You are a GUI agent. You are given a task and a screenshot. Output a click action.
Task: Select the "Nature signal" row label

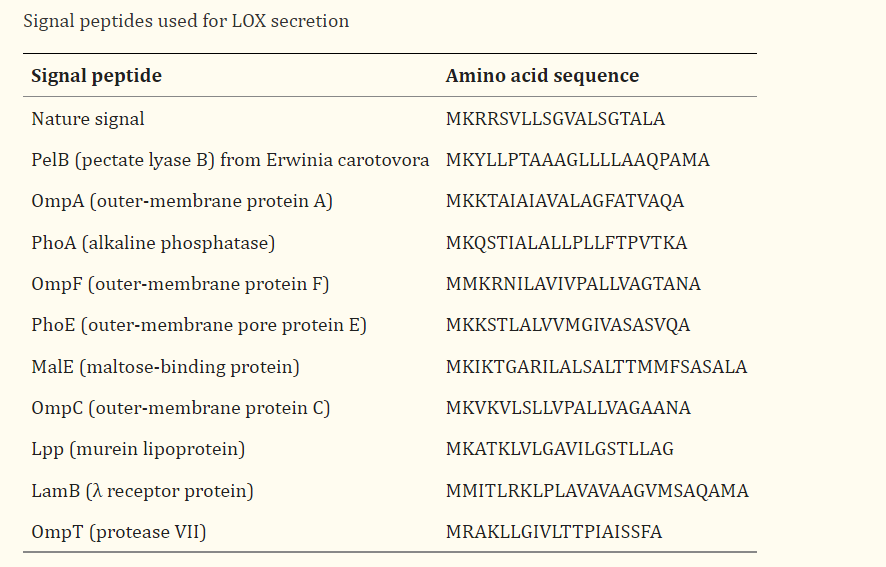click(x=88, y=119)
